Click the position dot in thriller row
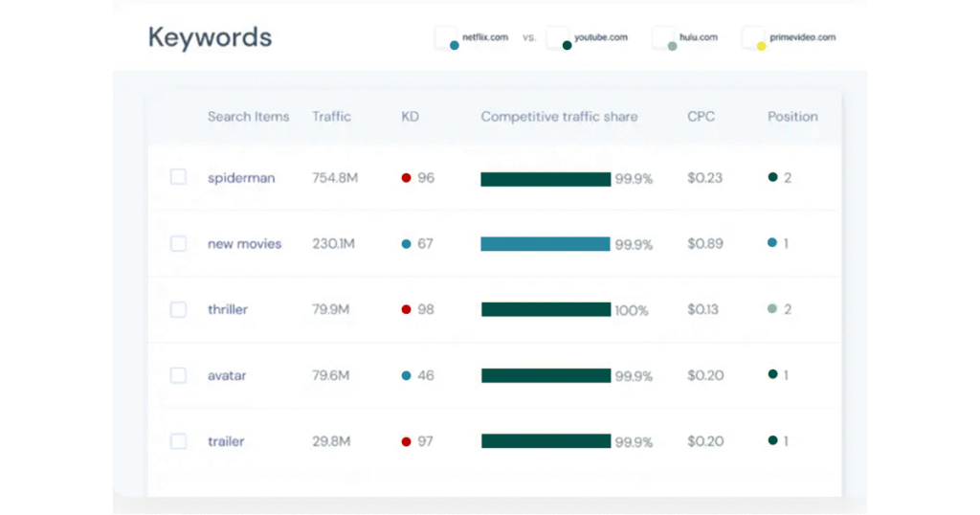 pyautogui.click(x=772, y=309)
